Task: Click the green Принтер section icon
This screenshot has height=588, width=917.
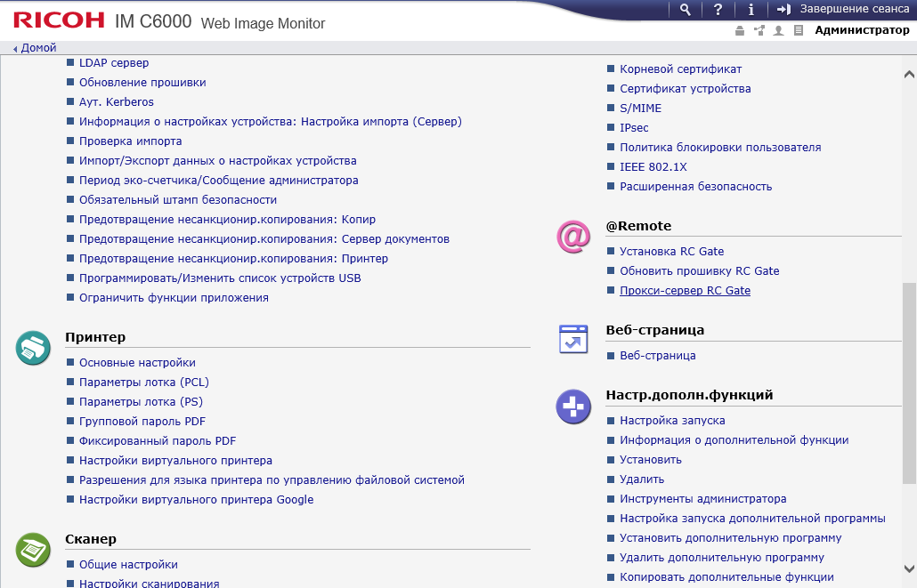Action: coord(33,348)
